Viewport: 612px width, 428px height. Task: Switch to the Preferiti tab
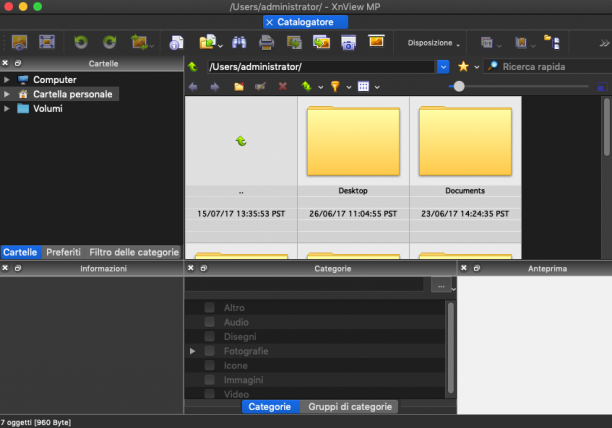(x=63, y=252)
